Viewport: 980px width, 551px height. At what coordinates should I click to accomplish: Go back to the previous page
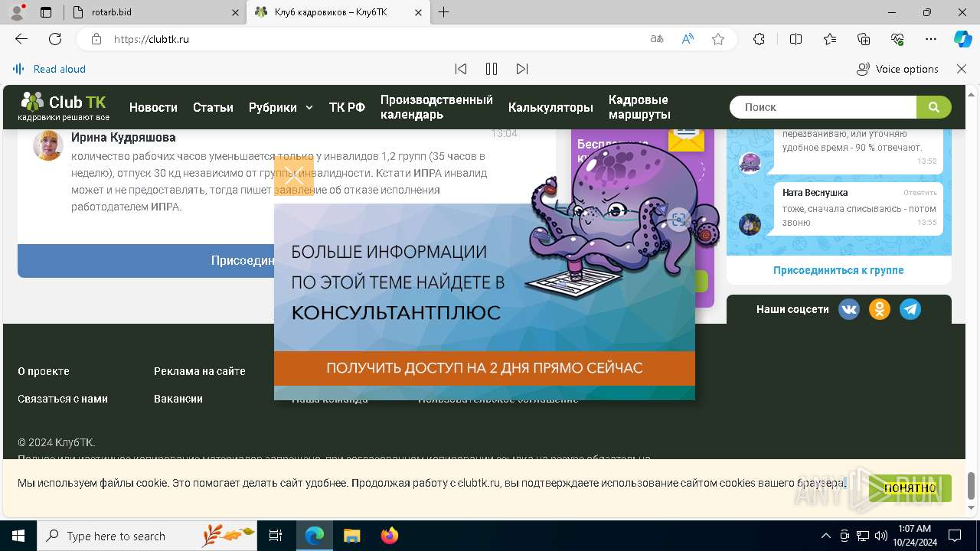coord(21,39)
